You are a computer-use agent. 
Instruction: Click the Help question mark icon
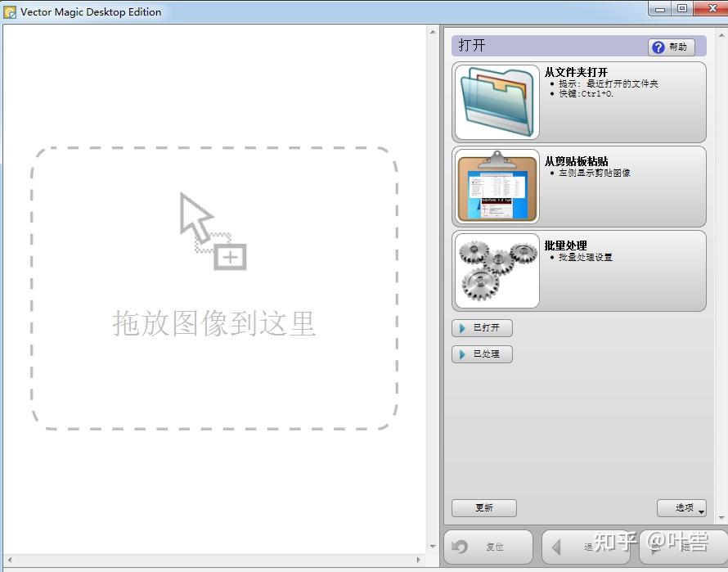659,46
